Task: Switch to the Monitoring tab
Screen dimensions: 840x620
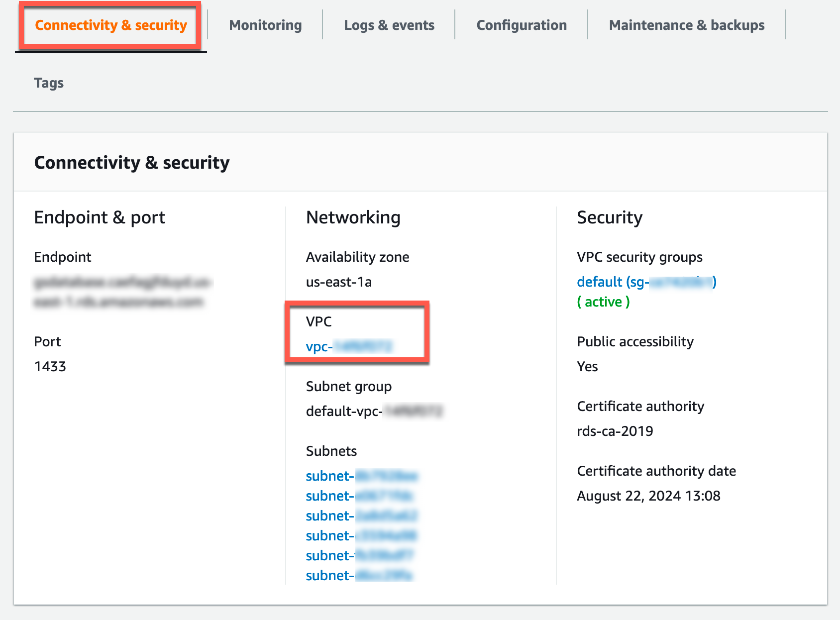Action: pyautogui.click(x=265, y=25)
